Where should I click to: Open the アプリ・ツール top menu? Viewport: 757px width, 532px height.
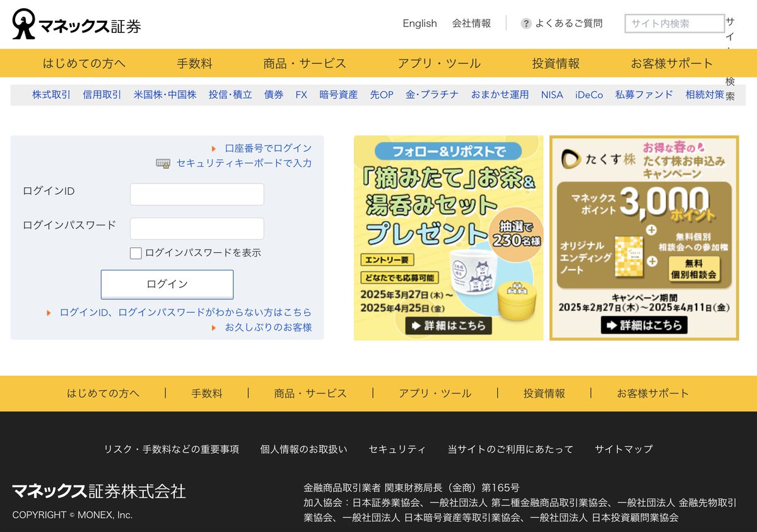pyautogui.click(x=439, y=63)
